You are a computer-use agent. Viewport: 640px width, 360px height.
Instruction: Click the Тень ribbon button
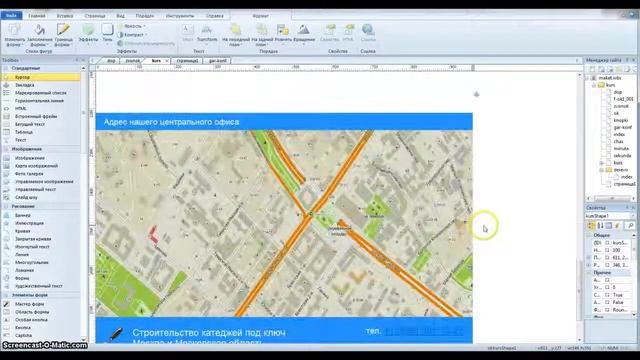coord(107,33)
